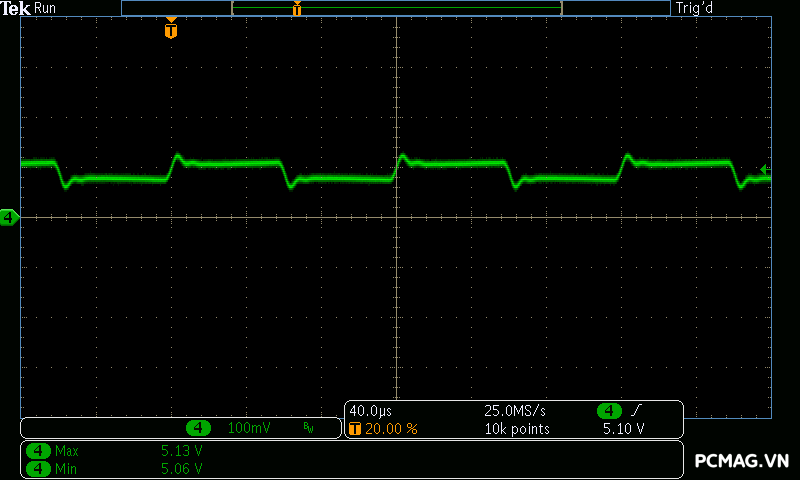Click the 10k points record length readout
Viewport: 800px width, 480px height.
(517, 428)
